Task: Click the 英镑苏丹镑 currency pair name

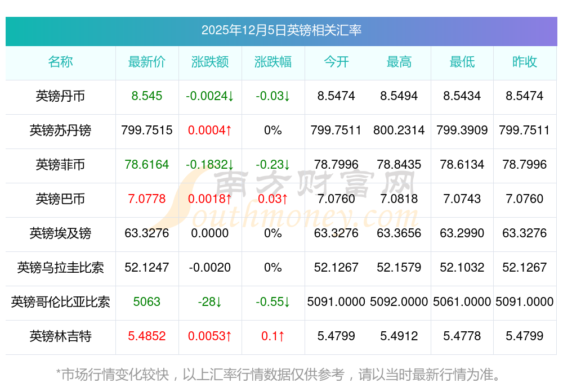Action: point(60,130)
